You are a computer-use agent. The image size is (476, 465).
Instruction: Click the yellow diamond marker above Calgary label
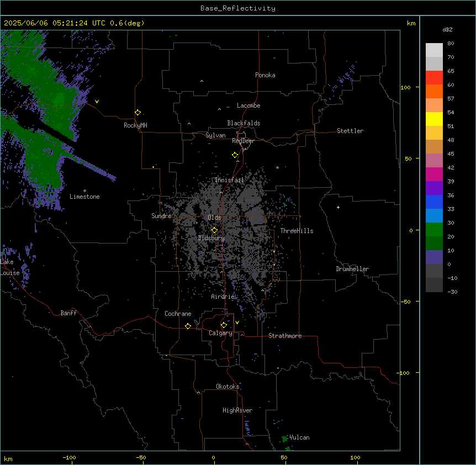[x=224, y=325]
